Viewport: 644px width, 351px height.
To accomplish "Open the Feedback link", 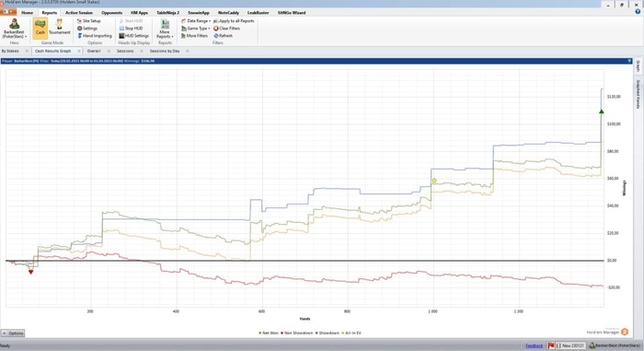I will pos(534,345).
